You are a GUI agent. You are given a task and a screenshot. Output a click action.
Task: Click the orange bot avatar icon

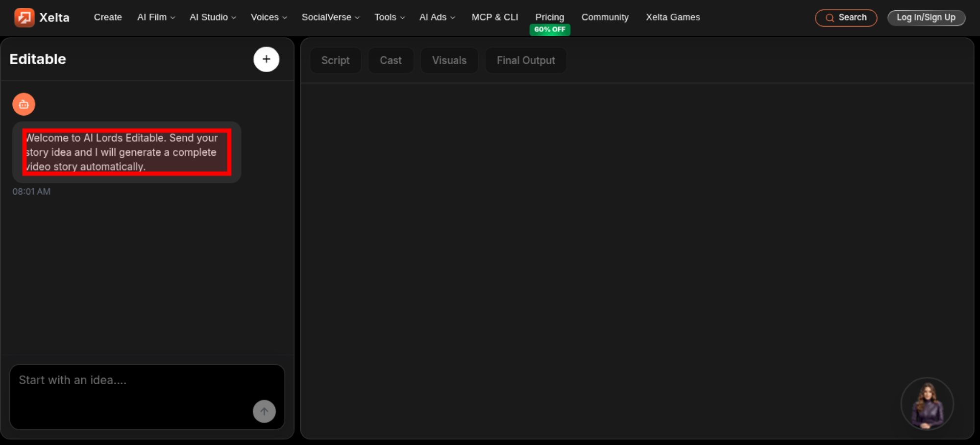24,104
